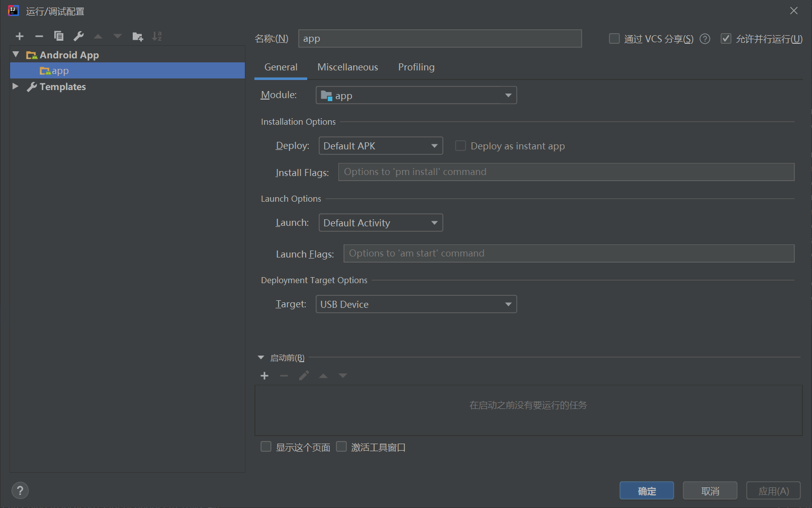This screenshot has height=508, width=812.
Task: Click the 确定 button to confirm
Action: pyautogui.click(x=647, y=490)
